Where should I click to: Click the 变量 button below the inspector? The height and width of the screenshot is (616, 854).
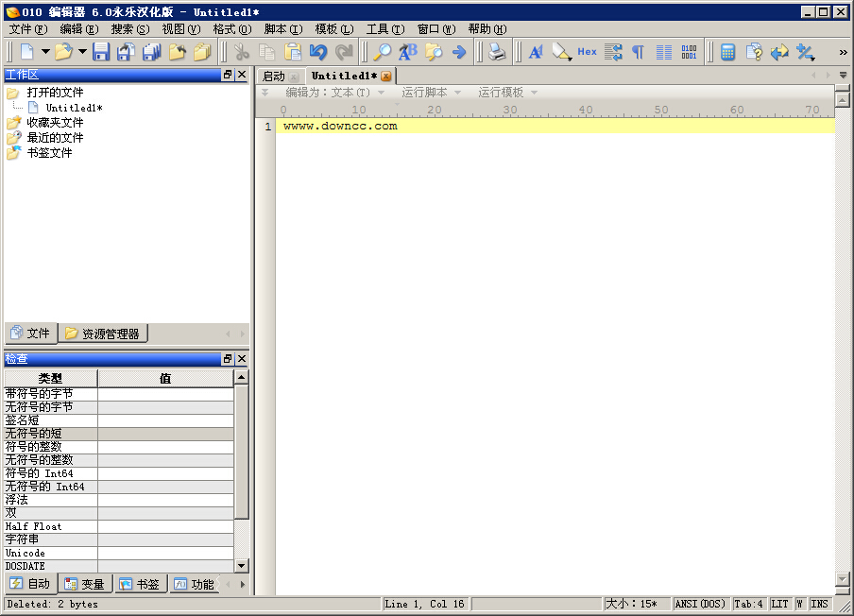(x=85, y=583)
